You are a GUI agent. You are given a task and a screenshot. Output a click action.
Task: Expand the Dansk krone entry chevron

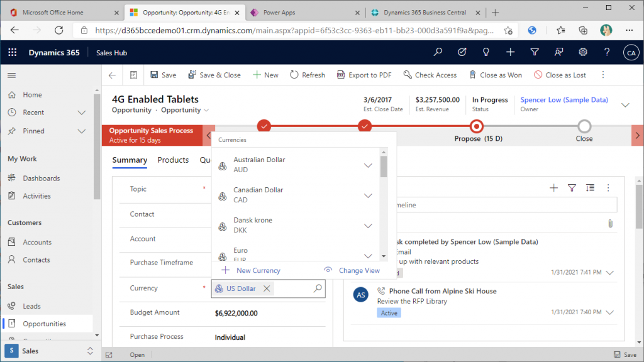pyautogui.click(x=368, y=226)
